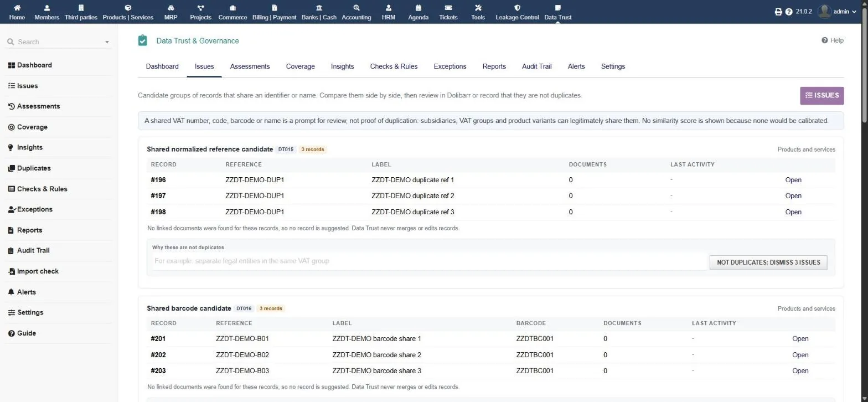This screenshot has width=868, height=402.
Task: Click the print icon in top bar
Action: pos(778,12)
